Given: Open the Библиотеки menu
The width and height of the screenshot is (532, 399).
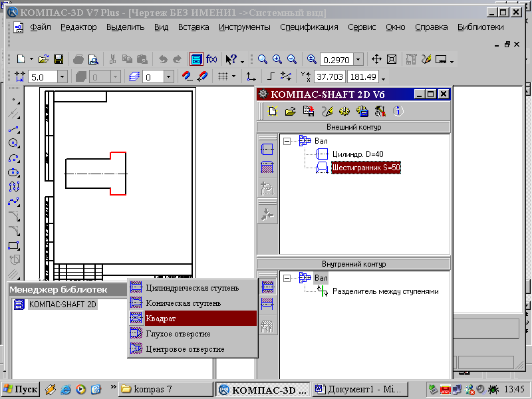Looking at the screenshot, I should [x=480, y=27].
